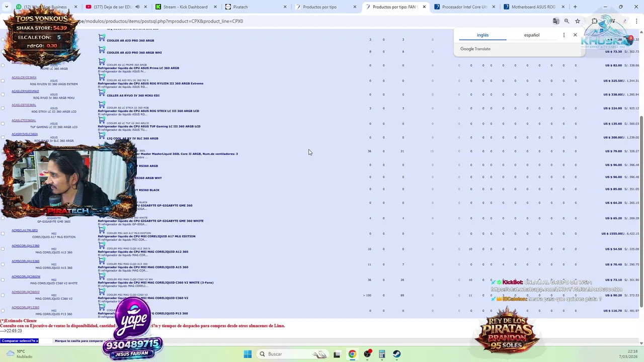Add COOLER AR AIO PRO 360 ARGB WHI cart

(x=102, y=50)
